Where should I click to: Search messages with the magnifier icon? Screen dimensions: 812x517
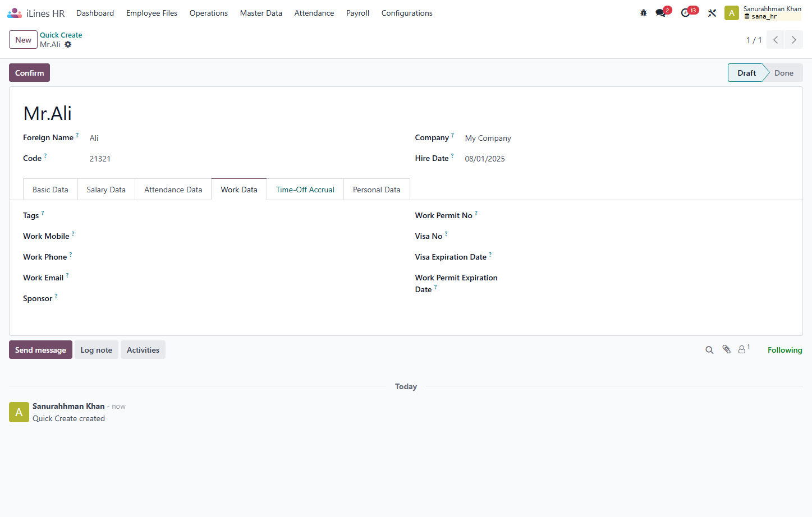coord(709,350)
